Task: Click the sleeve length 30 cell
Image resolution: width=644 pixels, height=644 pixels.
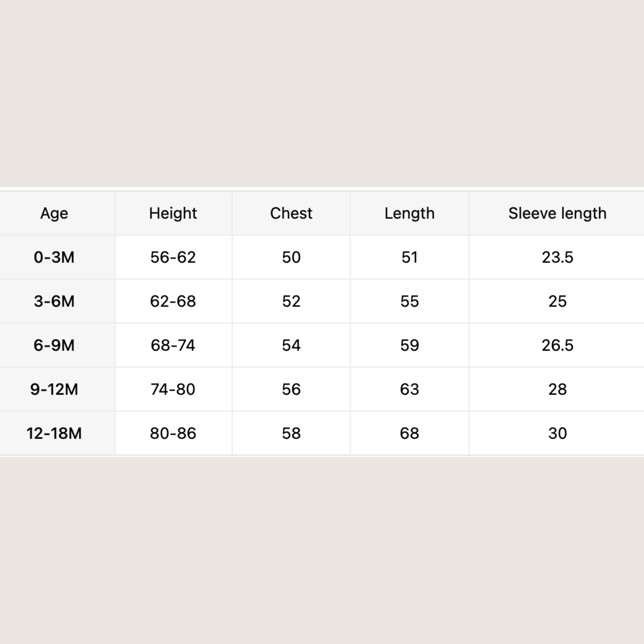Action: point(557,433)
